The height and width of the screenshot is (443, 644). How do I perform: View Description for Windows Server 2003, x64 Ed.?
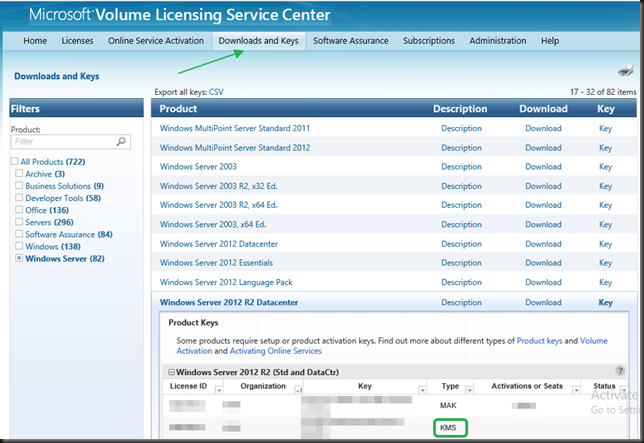[x=461, y=224]
